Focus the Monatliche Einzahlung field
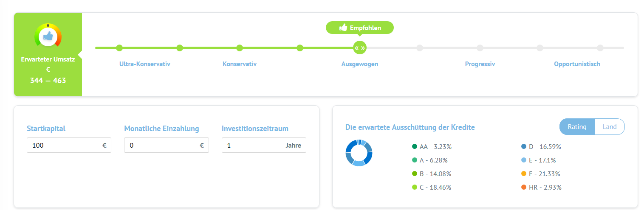This screenshot has height=210, width=644. coord(161,145)
